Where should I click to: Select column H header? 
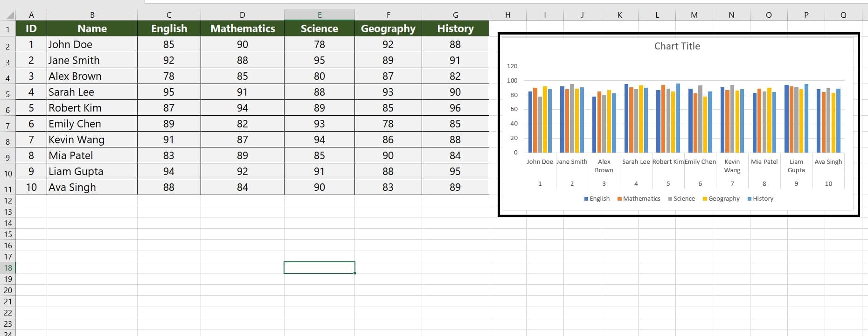tap(507, 15)
